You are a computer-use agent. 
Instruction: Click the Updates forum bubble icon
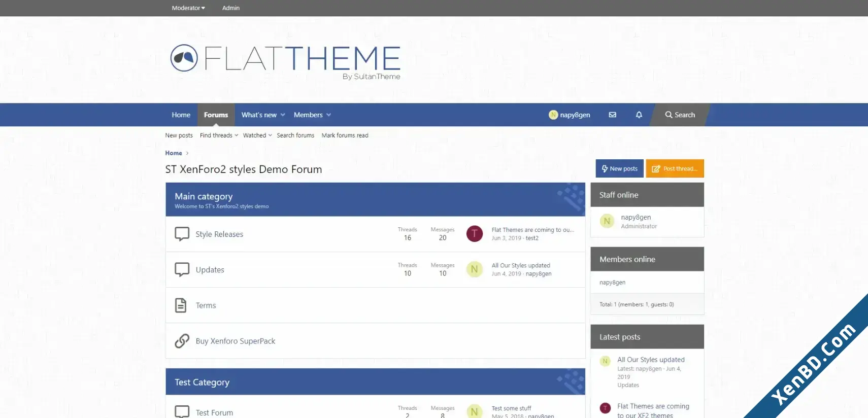pyautogui.click(x=182, y=269)
